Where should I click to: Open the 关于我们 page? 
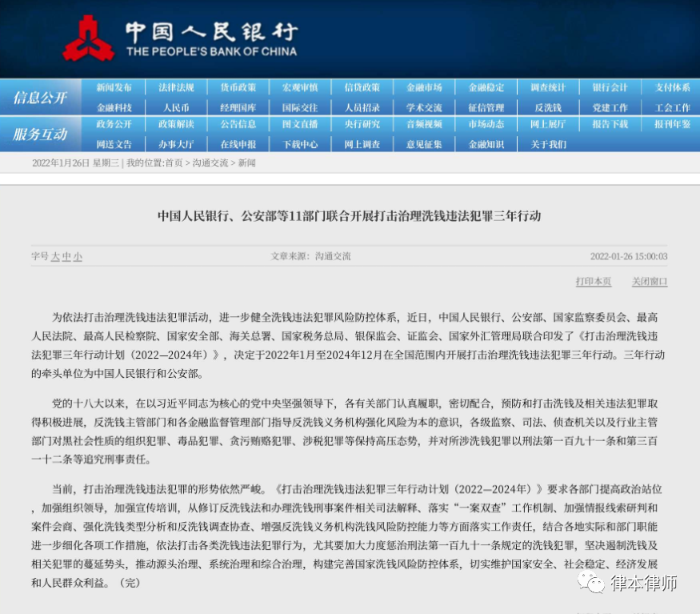click(547, 143)
